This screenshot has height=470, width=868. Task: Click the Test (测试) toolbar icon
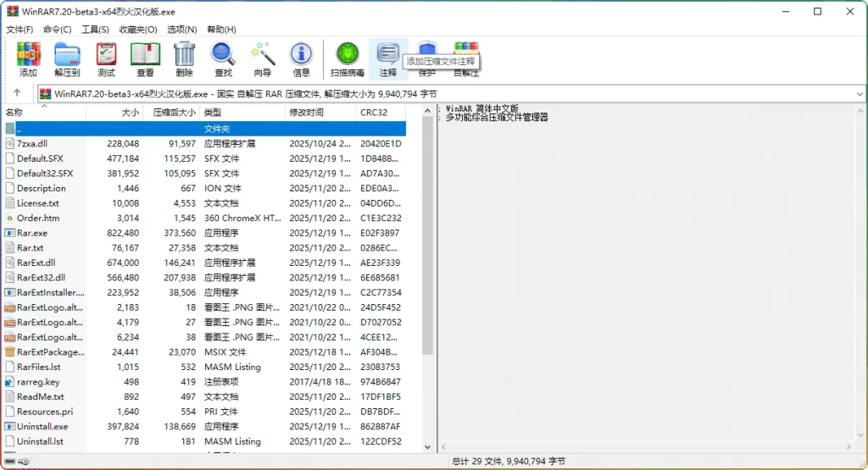tap(106, 59)
